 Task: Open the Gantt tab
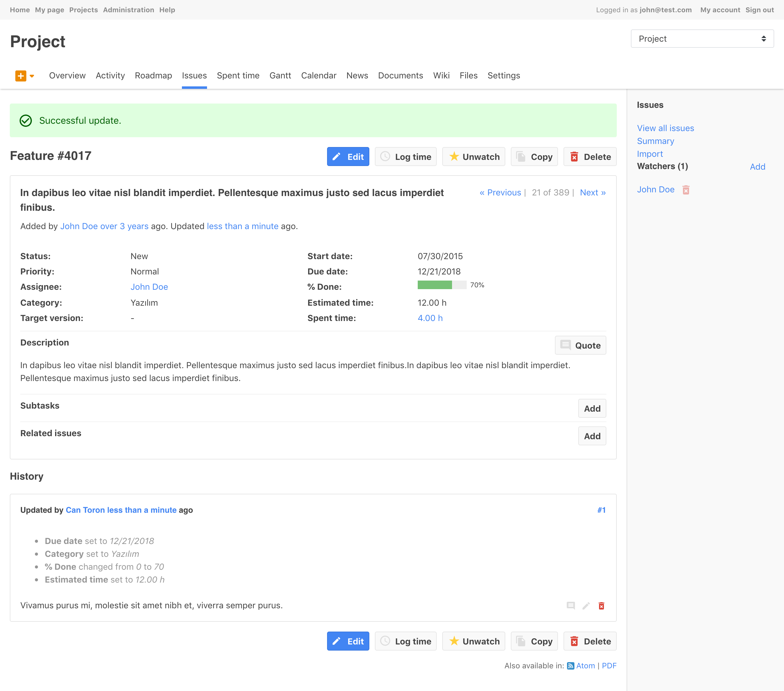tap(280, 76)
